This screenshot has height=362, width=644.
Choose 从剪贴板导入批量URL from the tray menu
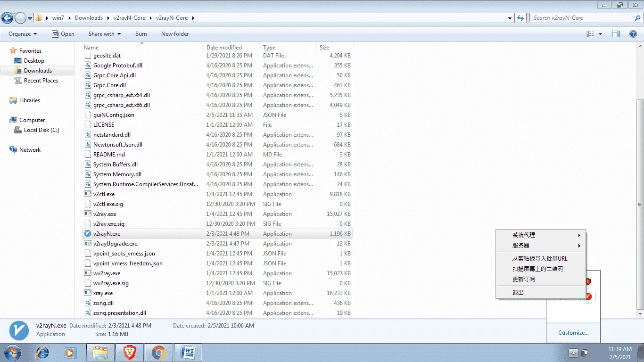[541, 259]
